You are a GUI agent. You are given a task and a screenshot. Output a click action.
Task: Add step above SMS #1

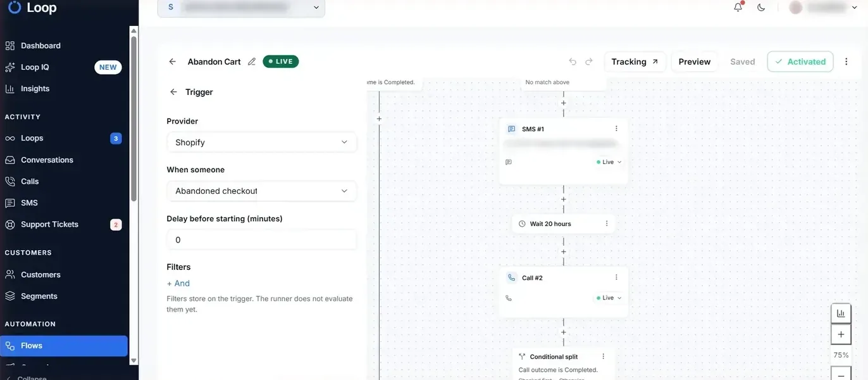pyautogui.click(x=563, y=103)
